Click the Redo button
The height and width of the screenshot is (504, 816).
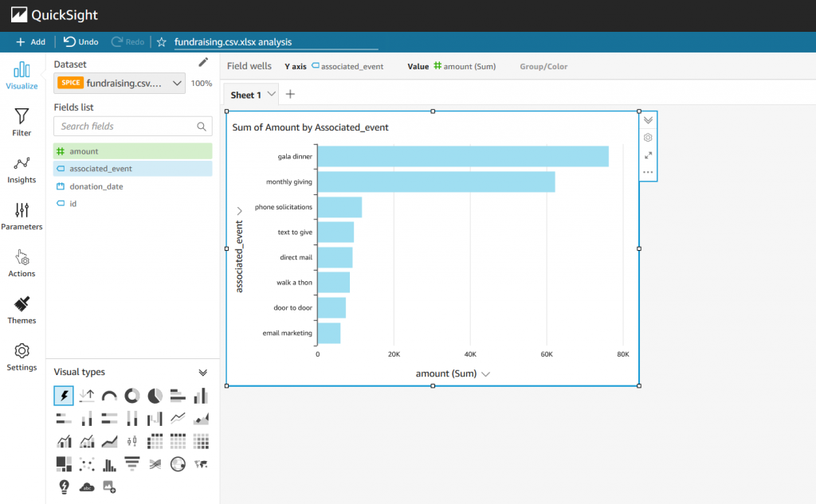point(127,42)
